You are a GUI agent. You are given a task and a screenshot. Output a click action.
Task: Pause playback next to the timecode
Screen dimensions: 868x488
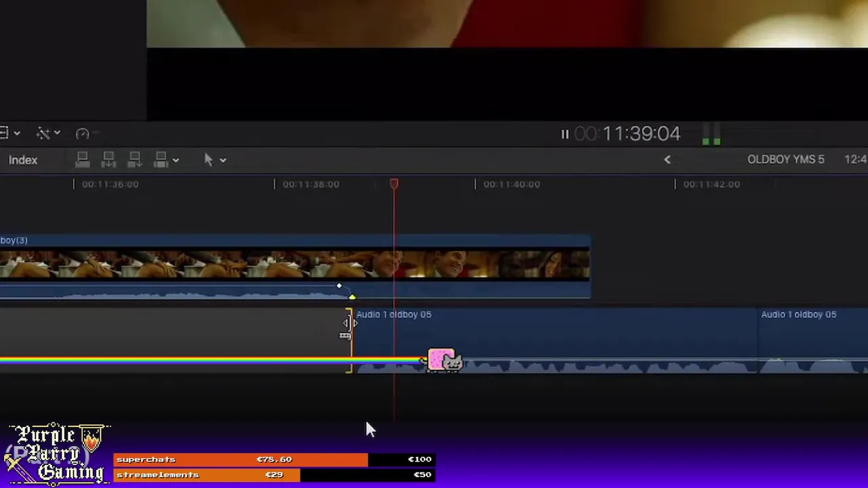565,134
